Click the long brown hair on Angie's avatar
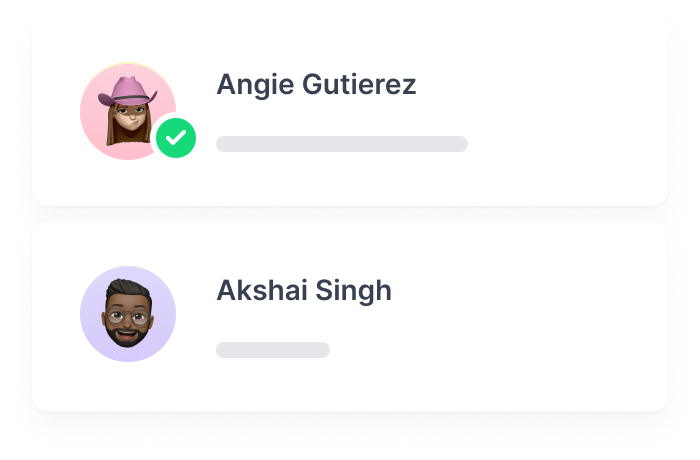Viewport: 700px width, 460px height. pos(115,127)
